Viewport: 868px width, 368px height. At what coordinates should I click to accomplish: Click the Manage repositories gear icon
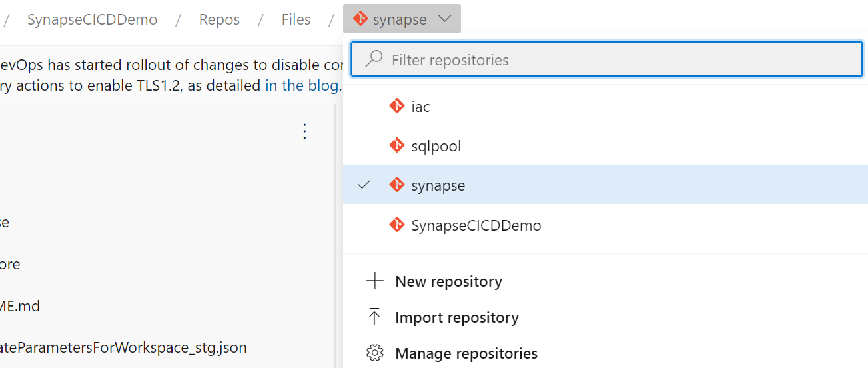[x=375, y=353]
